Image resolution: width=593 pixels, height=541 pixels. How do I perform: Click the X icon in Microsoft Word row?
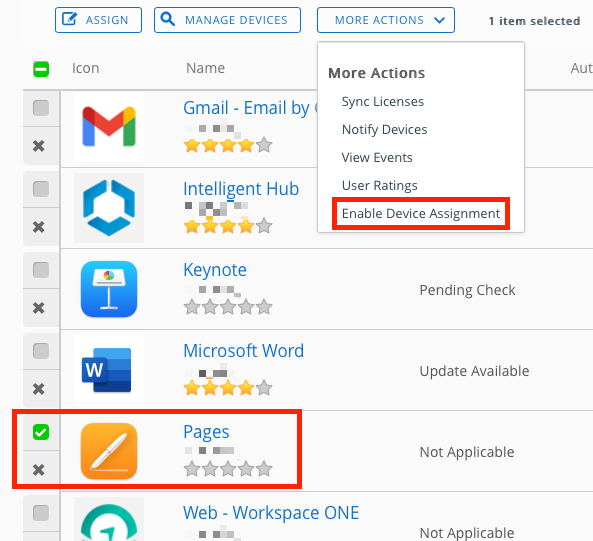click(x=39, y=389)
